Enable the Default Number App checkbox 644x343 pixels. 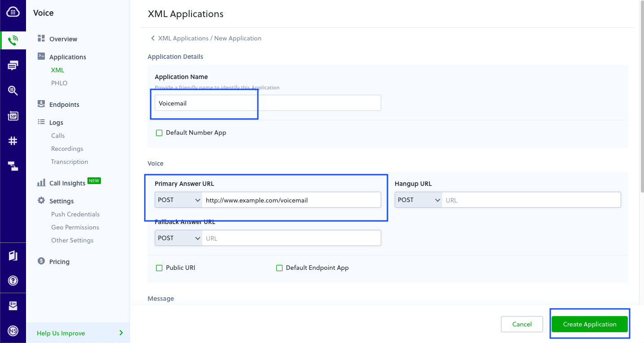(x=159, y=132)
